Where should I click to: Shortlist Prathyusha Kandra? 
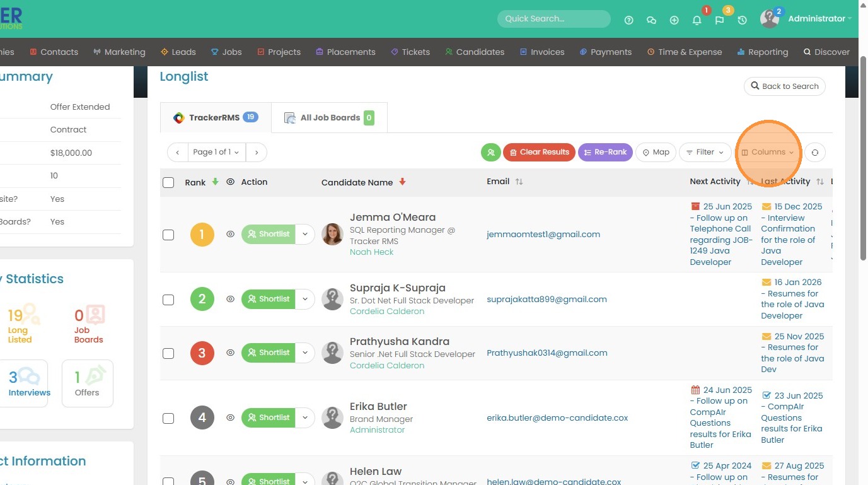click(269, 353)
